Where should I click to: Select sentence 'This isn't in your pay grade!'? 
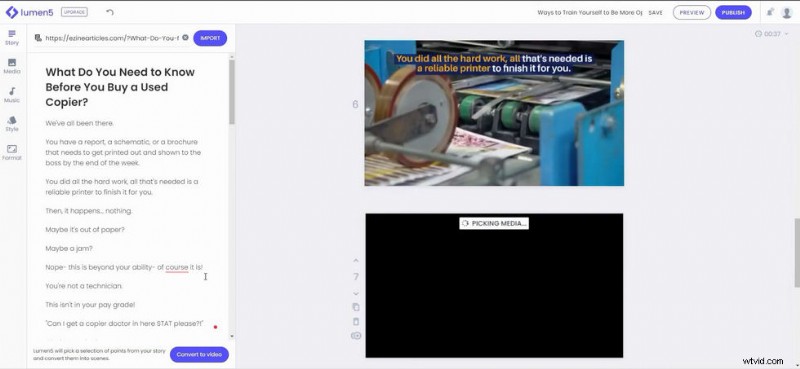click(90, 305)
